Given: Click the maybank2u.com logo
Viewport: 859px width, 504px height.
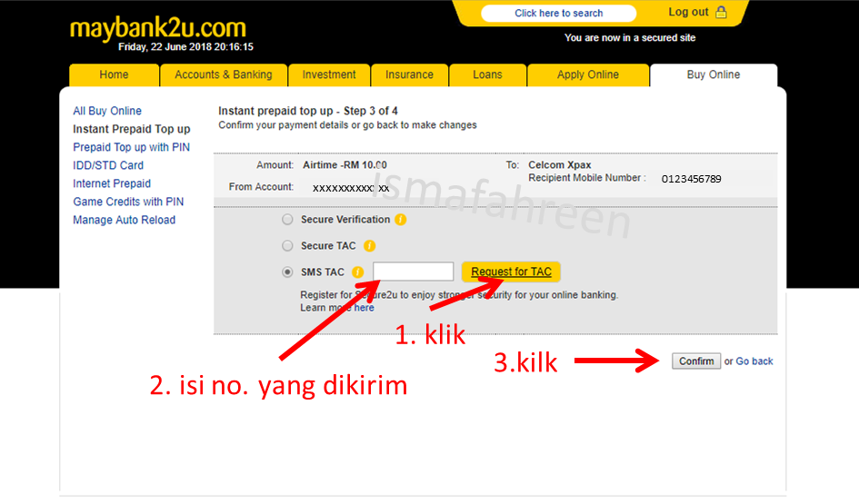Looking at the screenshot, I should pyautogui.click(x=158, y=28).
